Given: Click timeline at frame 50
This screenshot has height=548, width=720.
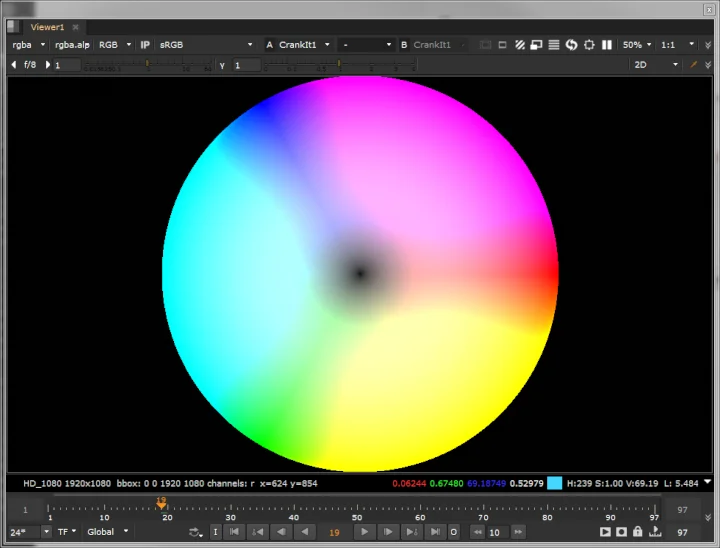Looking at the screenshot, I should coord(357,507).
